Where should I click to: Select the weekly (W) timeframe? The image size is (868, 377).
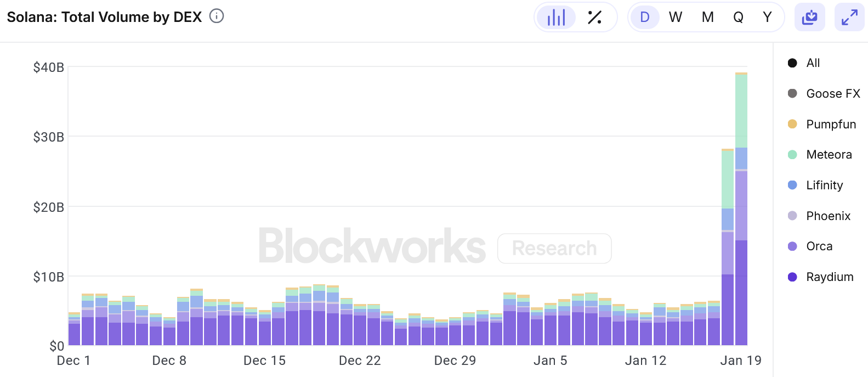pos(676,18)
